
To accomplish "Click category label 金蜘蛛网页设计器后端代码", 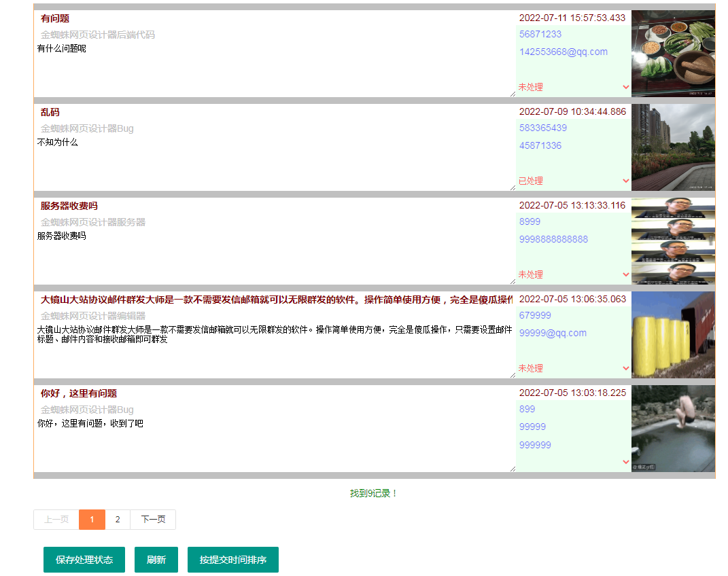I will pos(97,35).
